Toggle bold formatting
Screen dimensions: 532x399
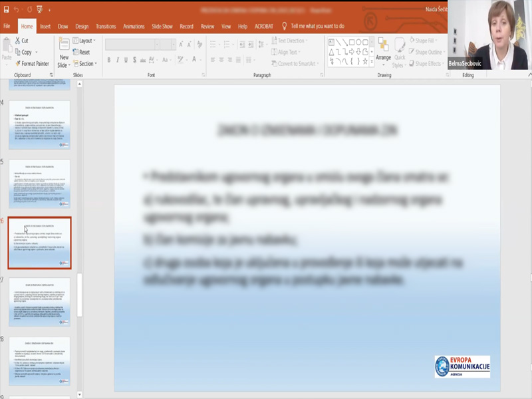coord(108,60)
